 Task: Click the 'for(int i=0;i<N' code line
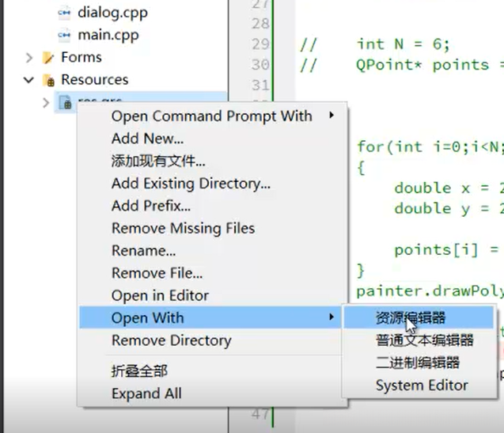point(430,147)
